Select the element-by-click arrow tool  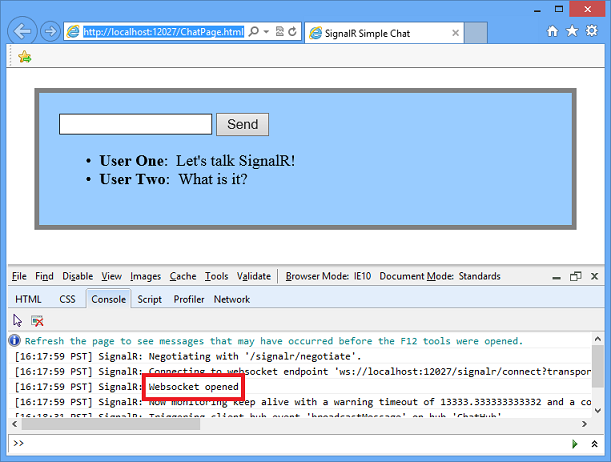click(18, 320)
